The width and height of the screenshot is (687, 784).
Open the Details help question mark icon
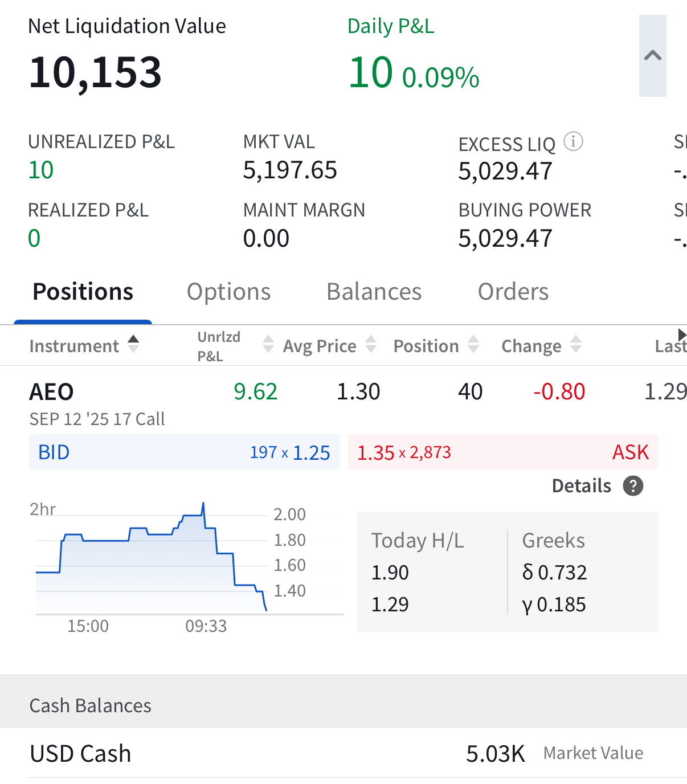point(633,486)
